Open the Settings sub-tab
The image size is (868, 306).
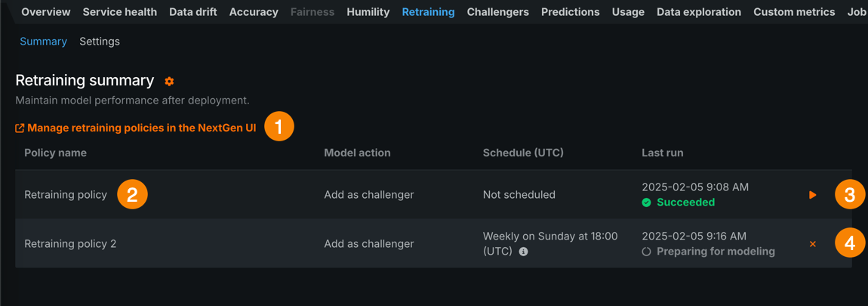click(100, 42)
